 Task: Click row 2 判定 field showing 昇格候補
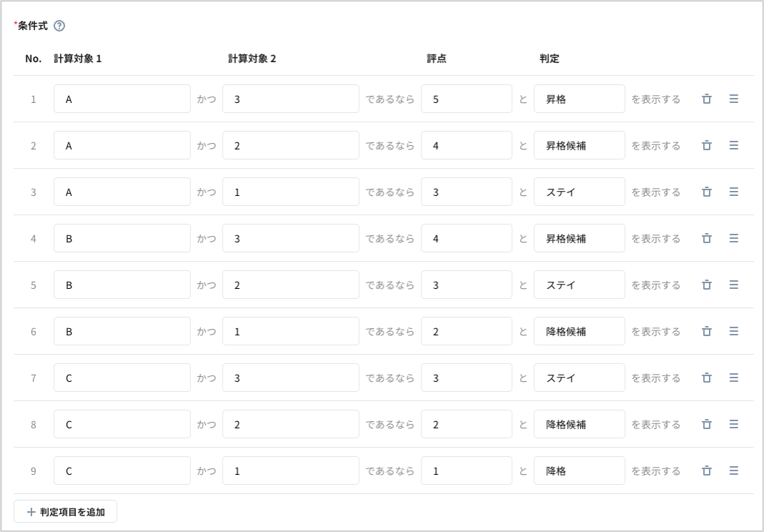coord(579,145)
